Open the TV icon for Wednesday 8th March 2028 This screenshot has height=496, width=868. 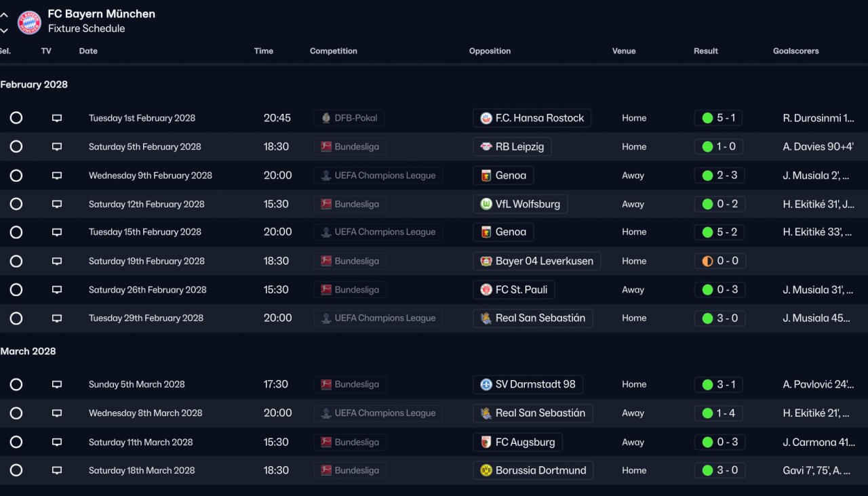(x=57, y=413)
